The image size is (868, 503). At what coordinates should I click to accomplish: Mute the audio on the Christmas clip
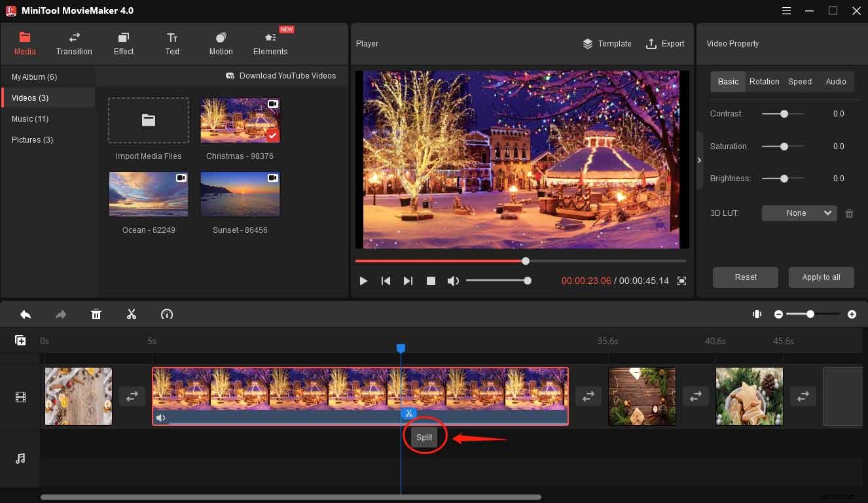point(161,417)
